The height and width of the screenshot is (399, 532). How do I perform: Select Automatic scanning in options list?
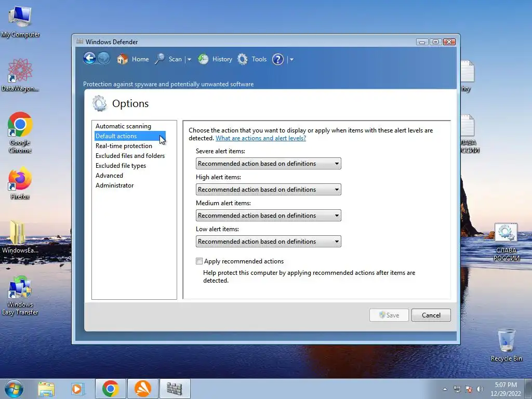(x=123, y=126)
